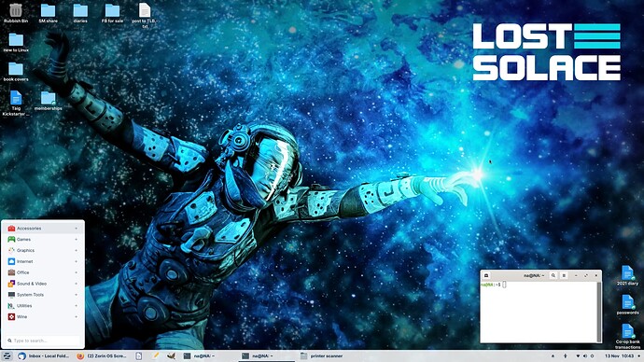This screenshot has height=362, width=644.
Task: Select the passwords document on desktop
Action: click(x=627, y=305)
